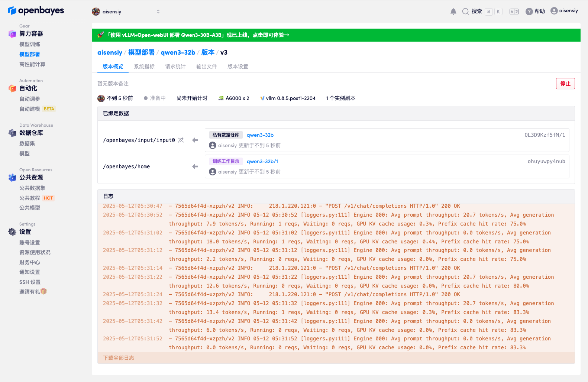Click the notification bell icon

(x=453, y=12)
